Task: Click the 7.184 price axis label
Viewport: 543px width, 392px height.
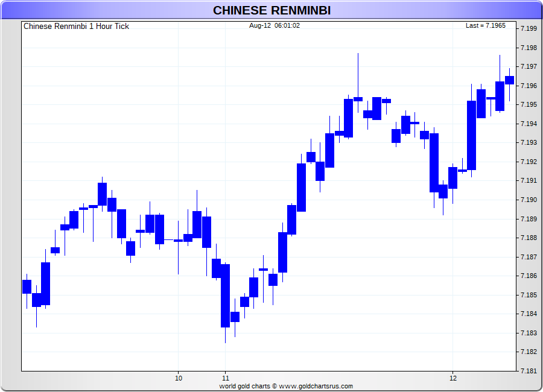Action: click(529, 314)
